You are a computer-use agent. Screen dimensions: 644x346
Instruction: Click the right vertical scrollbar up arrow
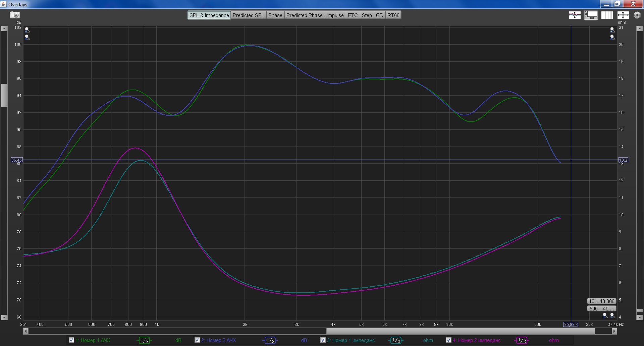click(x=640, y=29)
